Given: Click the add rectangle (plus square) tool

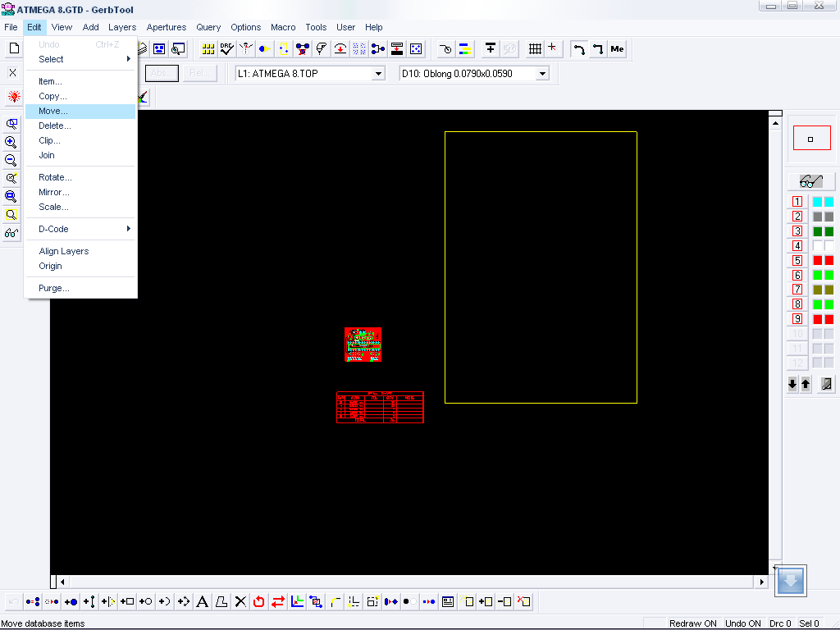Looking at the screenshot, I should point(127,601).
